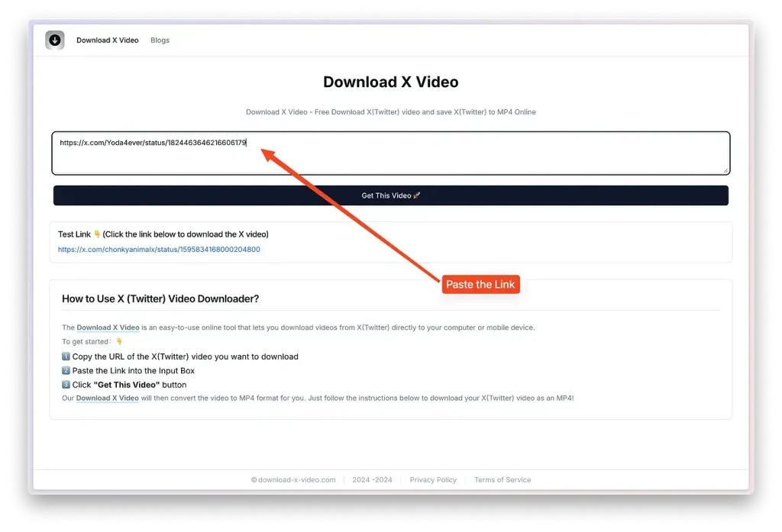
Task: Open the Download X Video nav item
Action: (108, 40)
